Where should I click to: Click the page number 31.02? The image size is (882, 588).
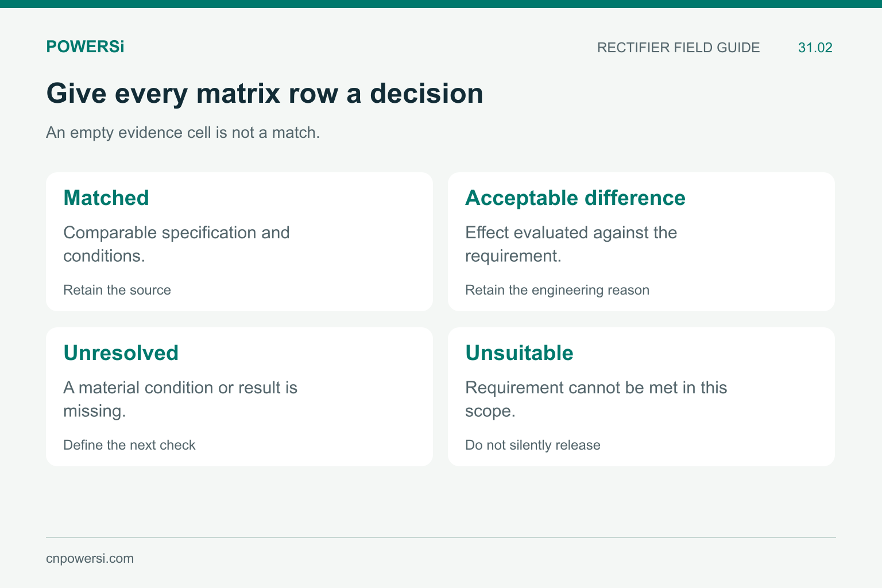tap(815, 48)
